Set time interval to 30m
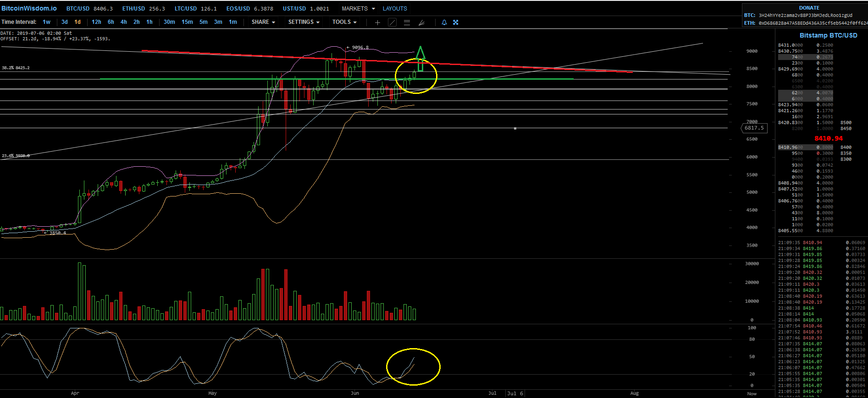 point(169,22)
